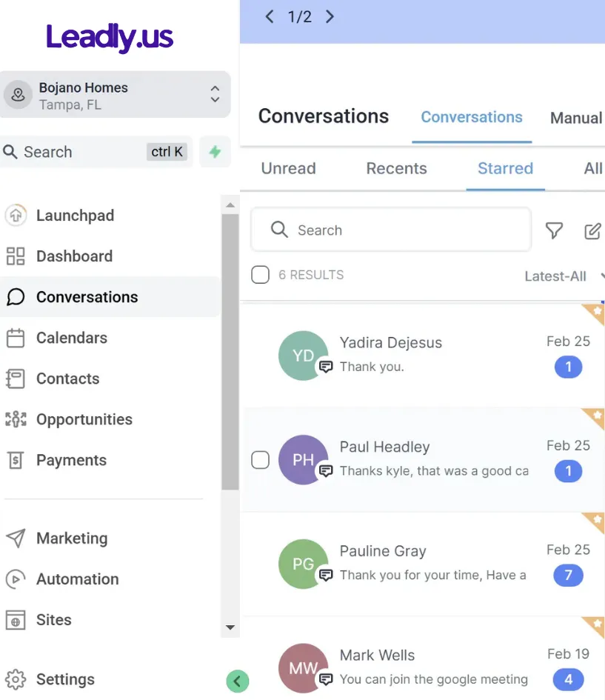Click the sidebar scrollbar down arrow
This screenshot has height=700, width=605.
(230, 627)
